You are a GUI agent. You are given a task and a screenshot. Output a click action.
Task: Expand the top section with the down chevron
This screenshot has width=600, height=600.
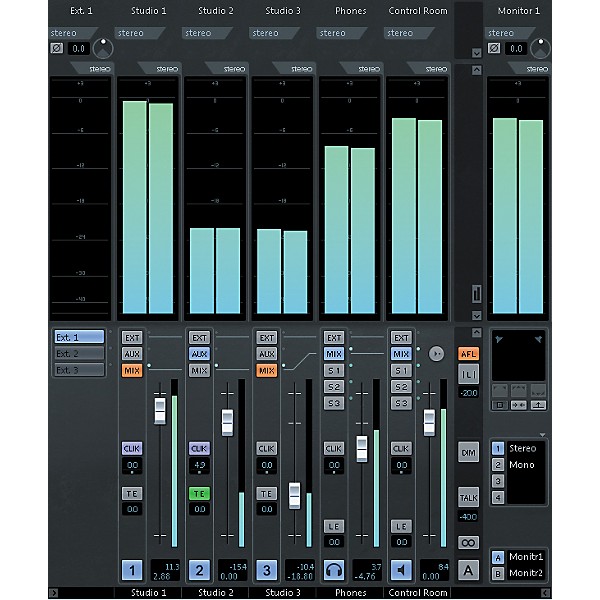[476, 53]
